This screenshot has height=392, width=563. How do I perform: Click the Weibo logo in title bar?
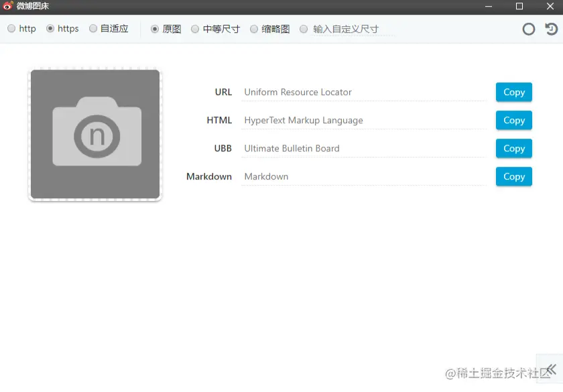7,6
